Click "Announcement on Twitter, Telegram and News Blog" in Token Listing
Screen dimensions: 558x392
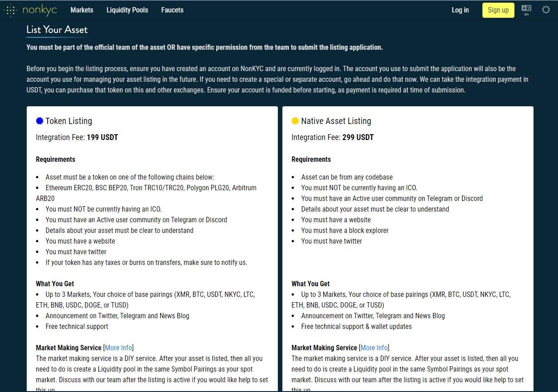pyautogui.click(x=117, y=316)
